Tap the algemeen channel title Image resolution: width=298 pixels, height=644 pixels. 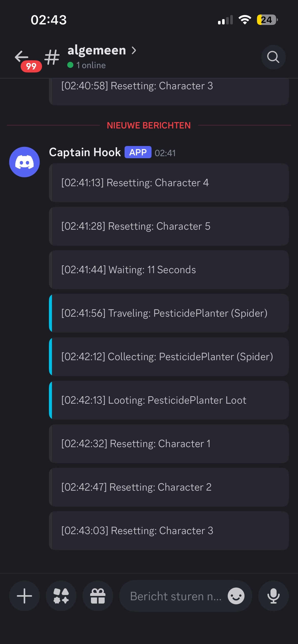[x=97, y=50]
